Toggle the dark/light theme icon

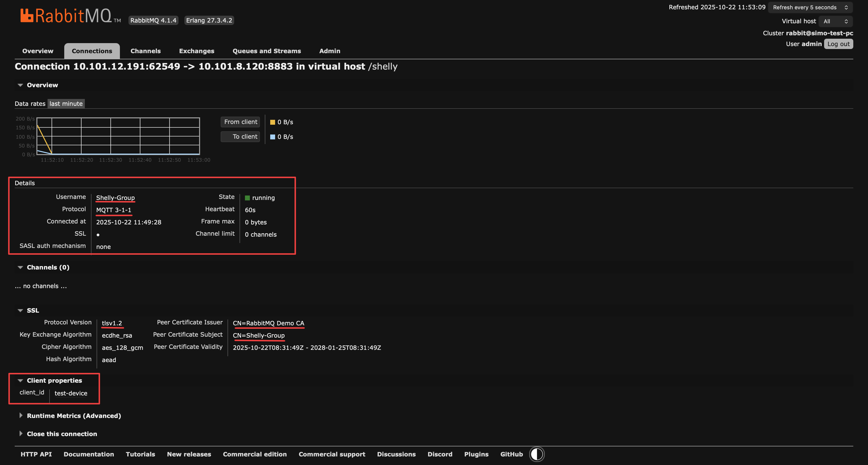[536, 454]
